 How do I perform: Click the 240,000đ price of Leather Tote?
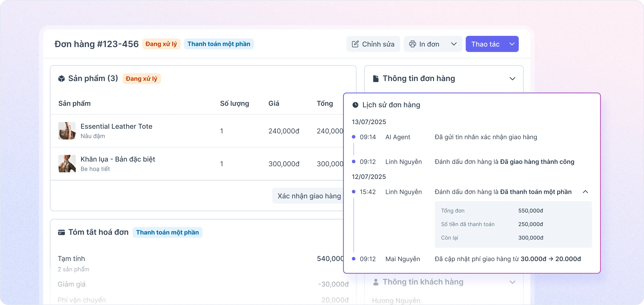[284, 131]
